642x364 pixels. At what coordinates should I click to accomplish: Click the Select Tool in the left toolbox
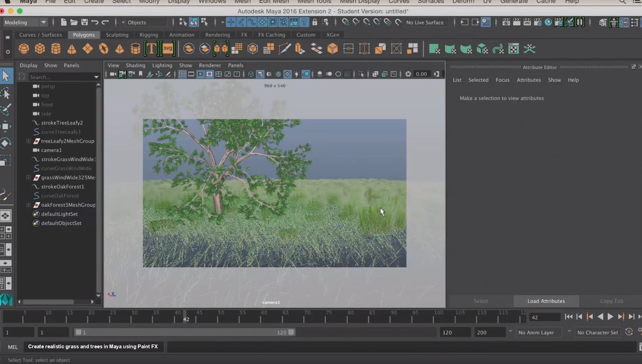[x=6, y=75]
